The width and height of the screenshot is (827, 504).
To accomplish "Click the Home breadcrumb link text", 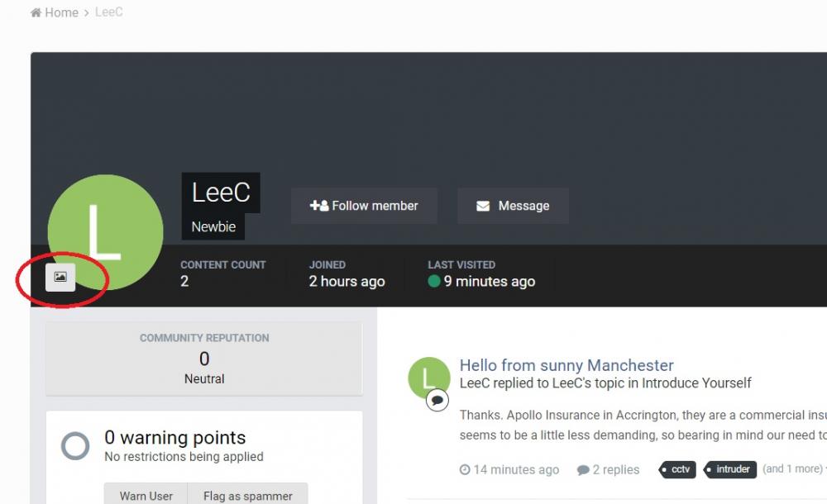I will (62, 12).
